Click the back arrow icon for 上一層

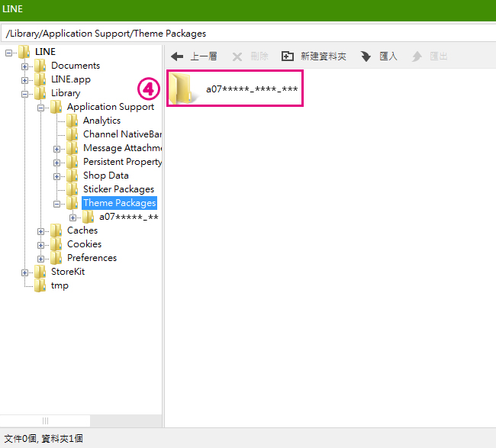coord(177,56)
